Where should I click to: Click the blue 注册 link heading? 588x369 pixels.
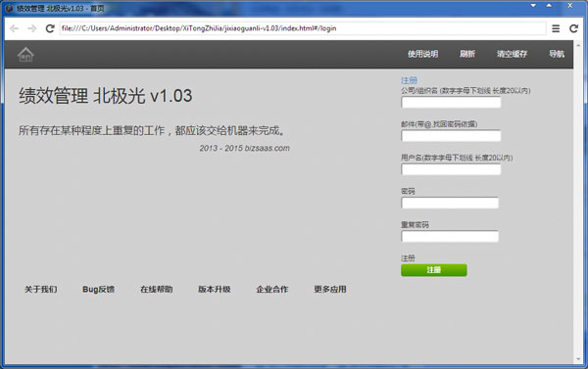pos(409,80)
